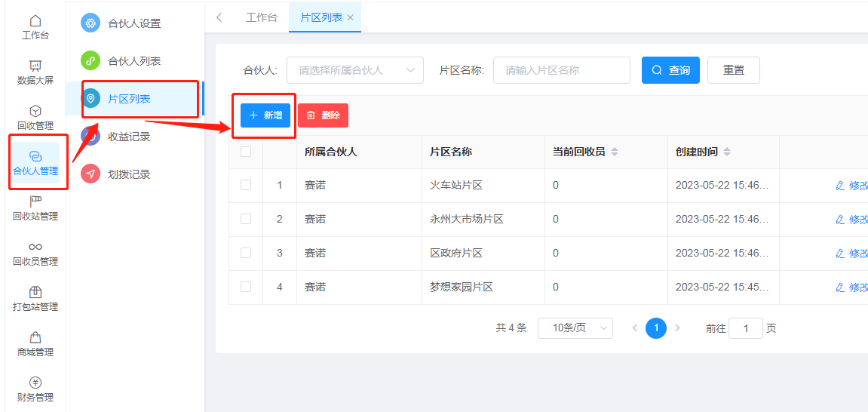Image resolution: width=868 pixels, height=412 pixels.
Task: Open 回收管理 cube icon
Action: point(35,111)
